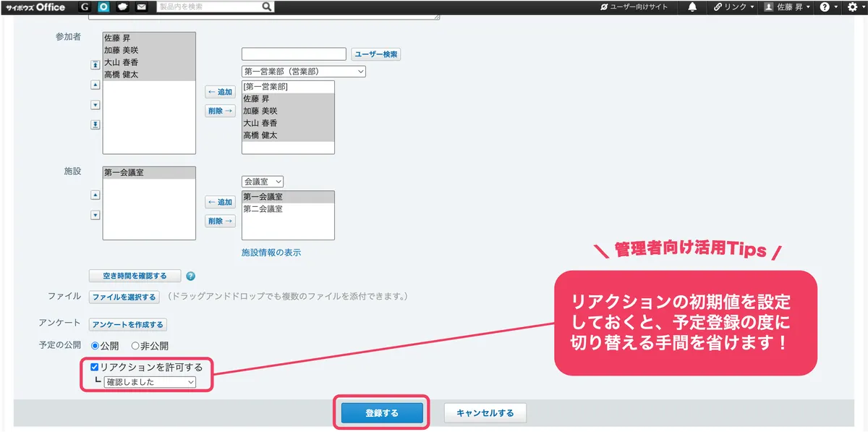Open the notifications bell

coord(692,7)
